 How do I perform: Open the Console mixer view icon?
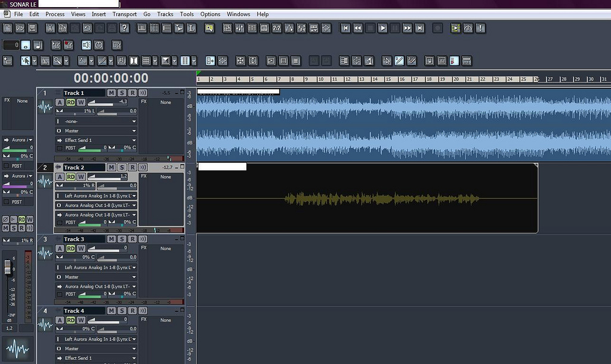240,28
